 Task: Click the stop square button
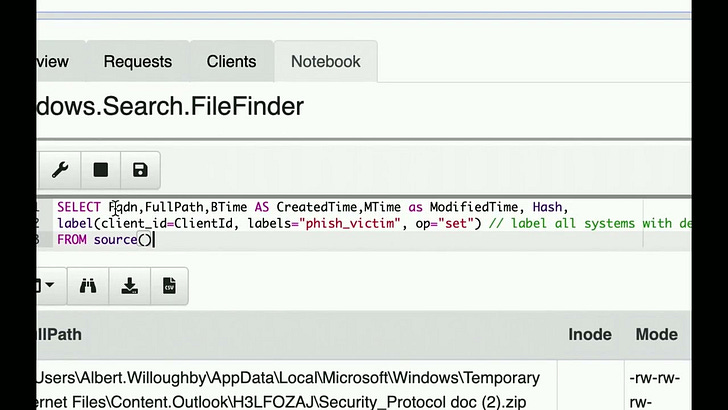coord(100,170)
